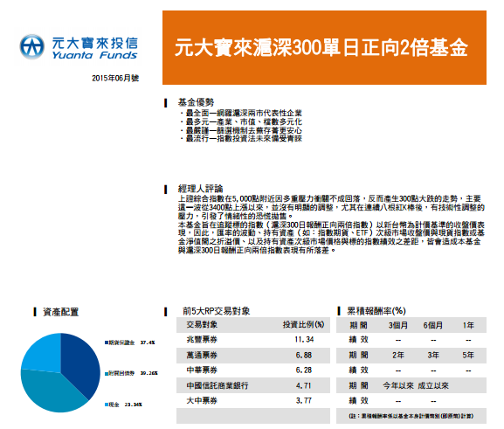This screenshot has height=429, width=504.
Task: Click the Yuanta Funds English logo text
Action: coord(94,55)
